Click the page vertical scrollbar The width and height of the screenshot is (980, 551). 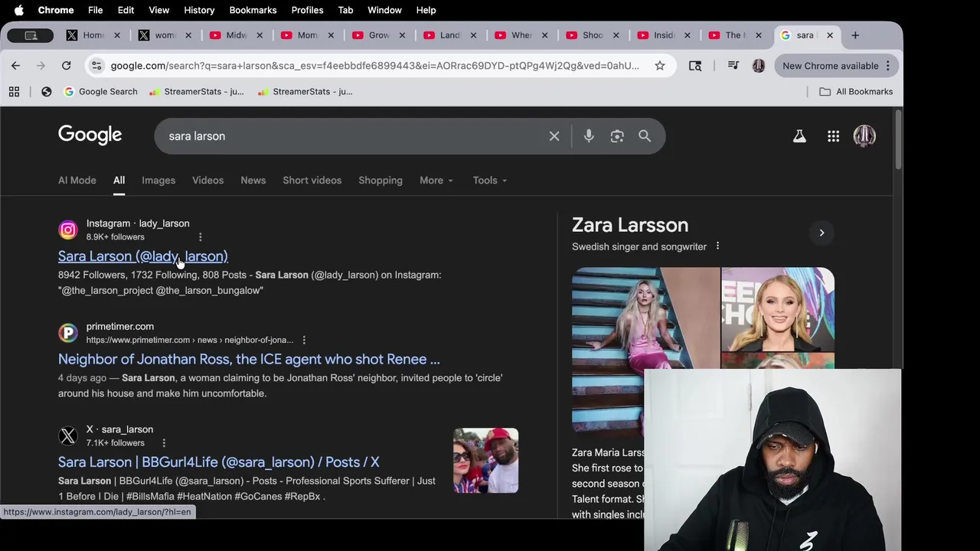(x=898, y=140)
